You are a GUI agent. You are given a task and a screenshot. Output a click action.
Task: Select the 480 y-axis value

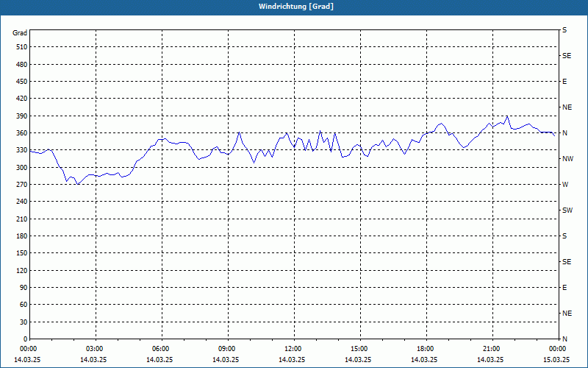coord(22,65)
